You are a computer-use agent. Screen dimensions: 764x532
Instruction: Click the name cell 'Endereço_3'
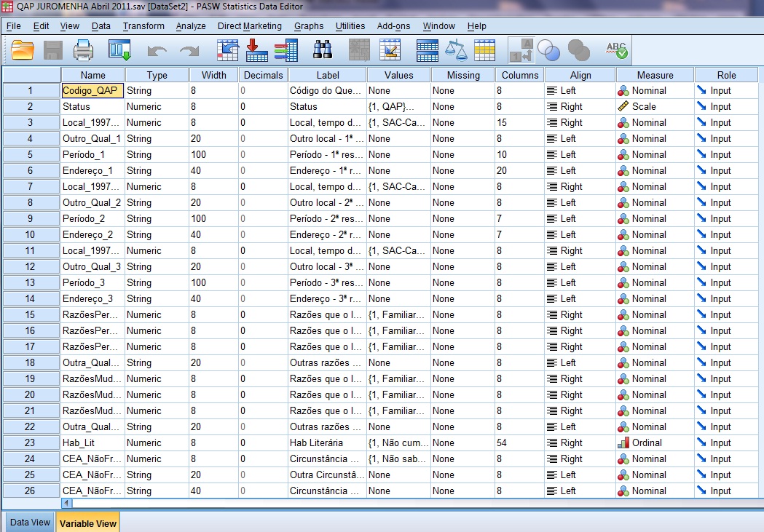(92, 299)
